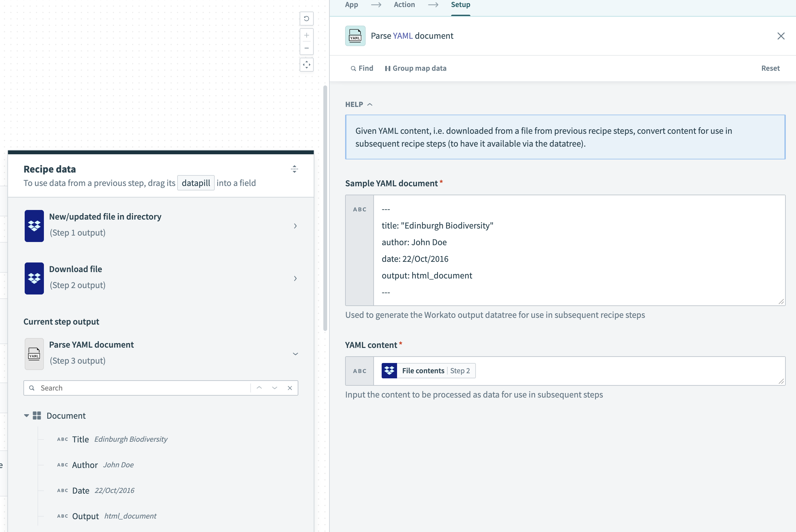Zoom out on the recipe canvas

[x=307, y=48]
